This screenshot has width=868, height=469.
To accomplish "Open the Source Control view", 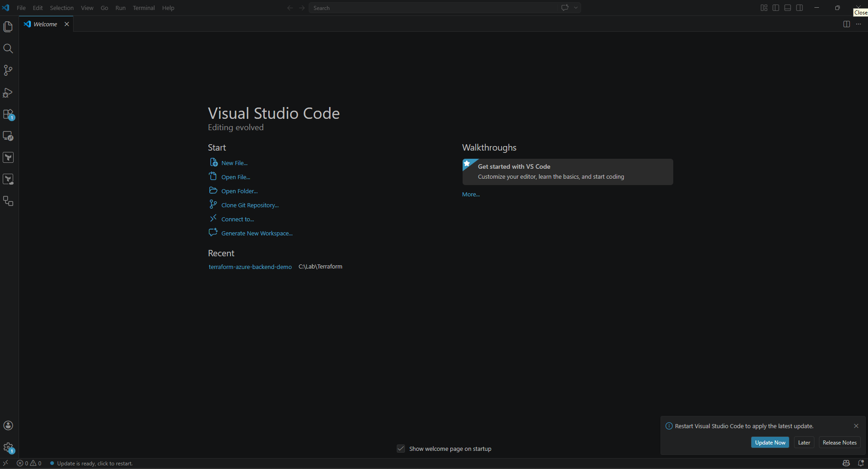I will [x=8, y=70].
